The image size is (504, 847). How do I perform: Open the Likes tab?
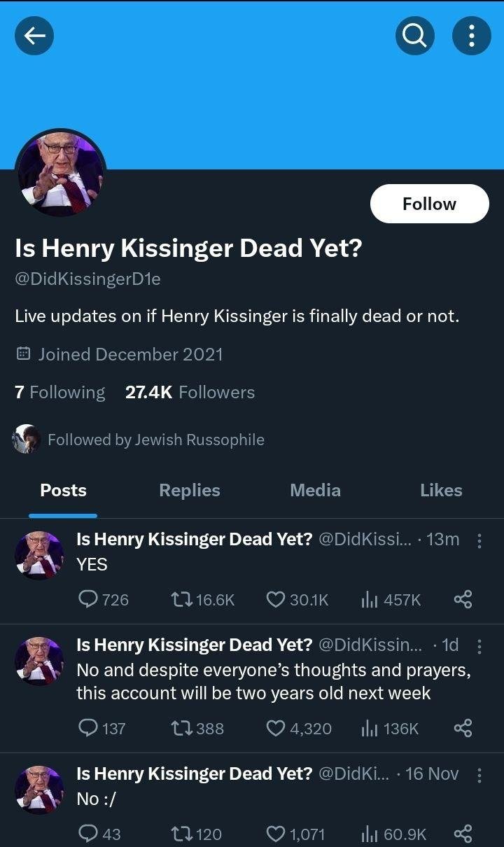[441, 491]
